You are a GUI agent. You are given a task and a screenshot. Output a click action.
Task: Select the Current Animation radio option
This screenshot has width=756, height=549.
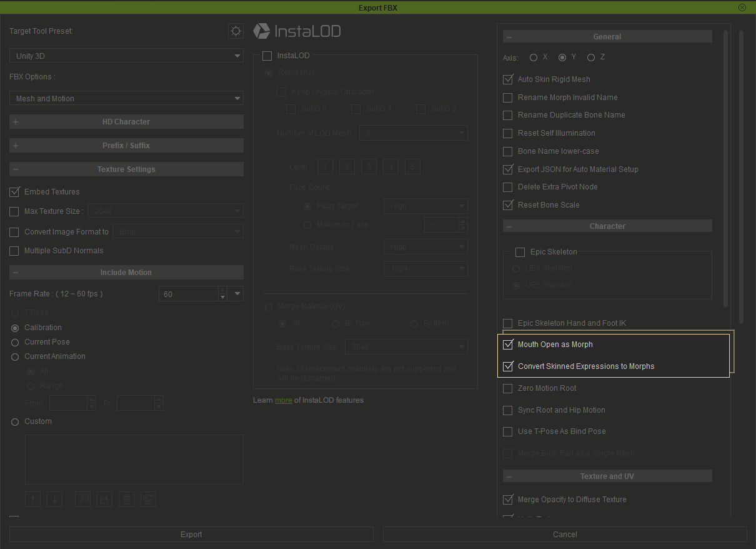coord(15,357)
